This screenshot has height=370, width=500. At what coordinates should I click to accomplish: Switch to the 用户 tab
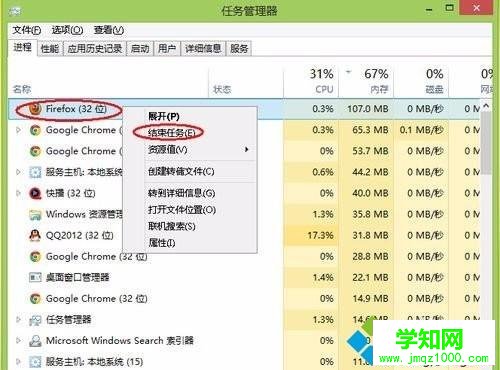[x=167, y=49]
